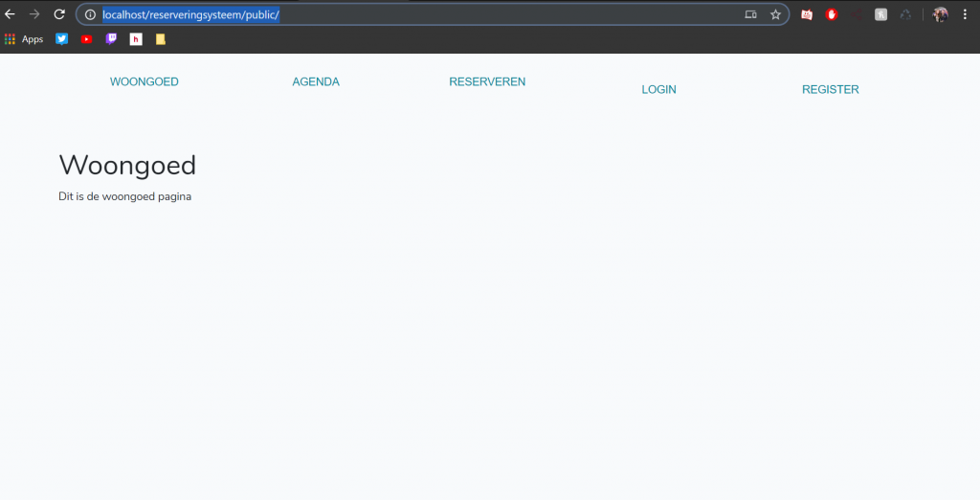Open the LOGIN link
The height and width of the screenshot is (500, 980).
[658, 89]
